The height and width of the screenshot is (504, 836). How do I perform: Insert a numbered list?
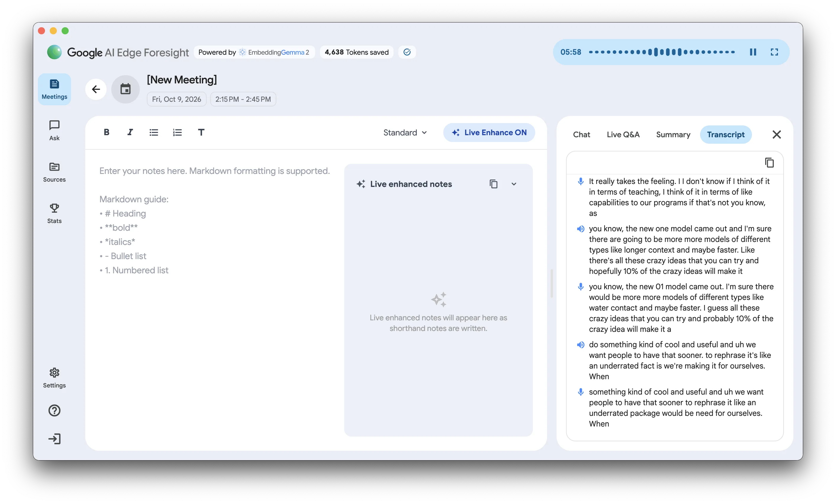pos(177,132)
